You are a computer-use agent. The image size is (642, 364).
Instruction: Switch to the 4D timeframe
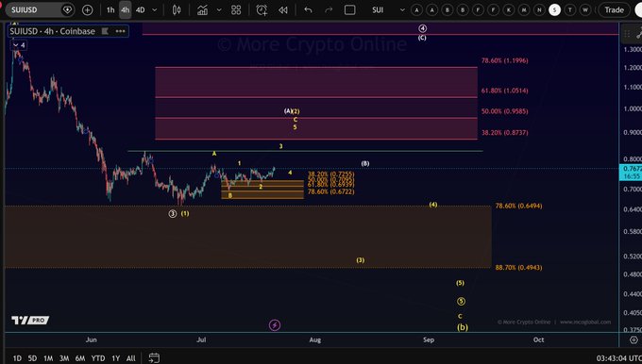tap(141, 9)
